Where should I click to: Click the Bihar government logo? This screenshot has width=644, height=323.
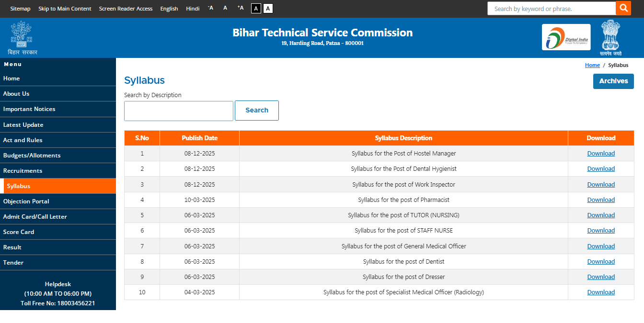(x=22, y=37)
